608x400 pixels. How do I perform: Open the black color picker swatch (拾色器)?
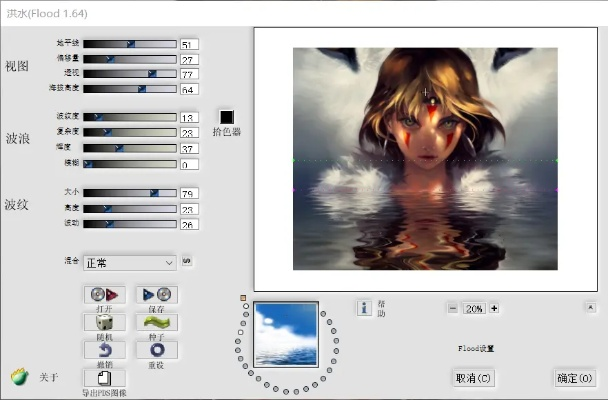click(x=227, y=117)
